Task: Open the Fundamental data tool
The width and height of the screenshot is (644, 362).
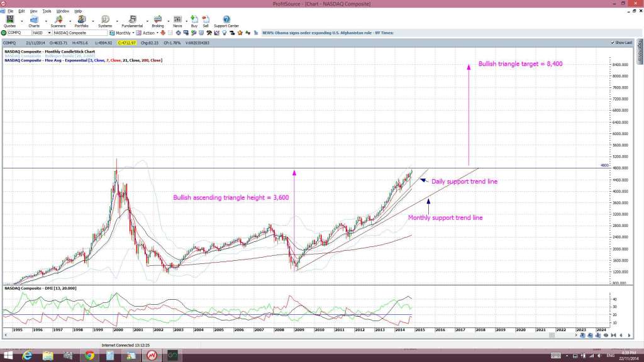Action: tap(132, 21)
